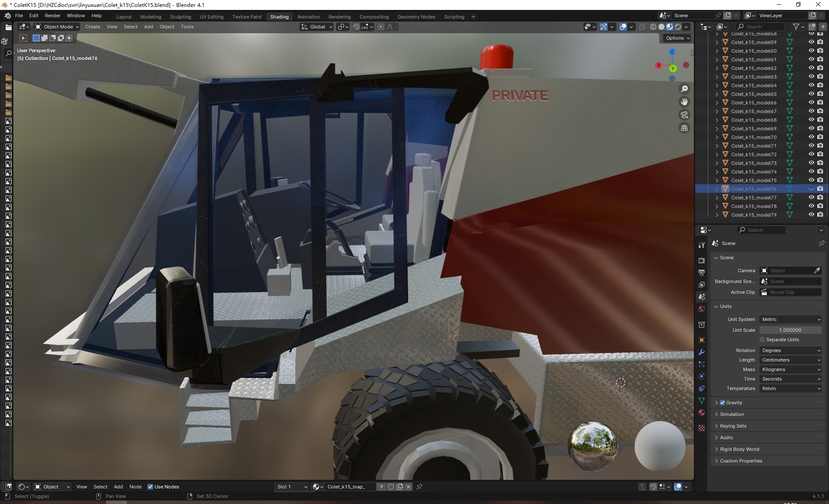The image size is (829, 504).
Task: Click the material users count 9 button
Action: point(381,487)
